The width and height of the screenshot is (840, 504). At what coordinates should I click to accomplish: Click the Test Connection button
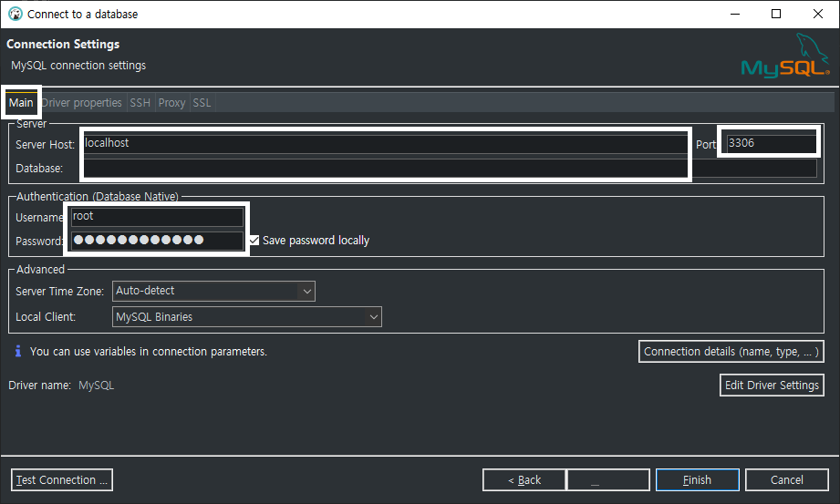coord(62,480)
